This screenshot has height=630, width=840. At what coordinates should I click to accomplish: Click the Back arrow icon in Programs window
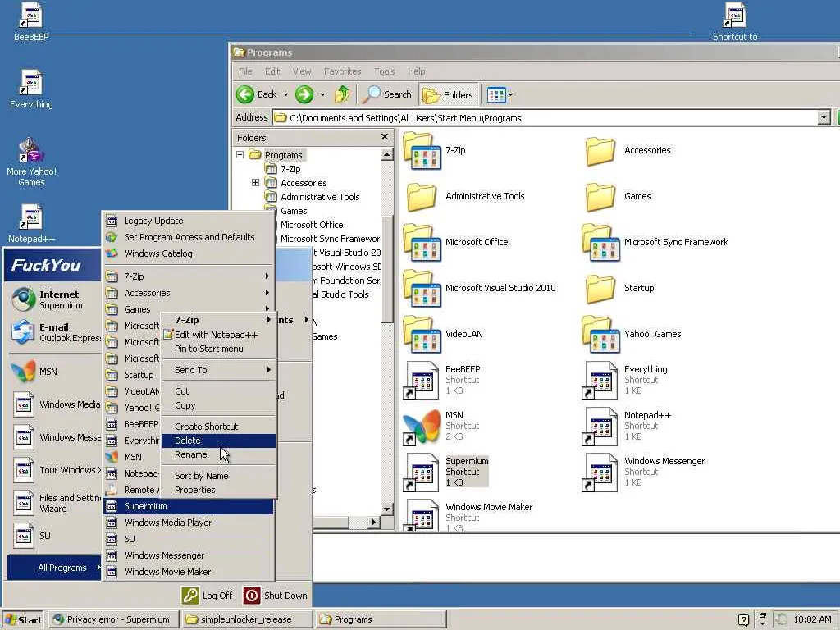click(x=245, y=95)
